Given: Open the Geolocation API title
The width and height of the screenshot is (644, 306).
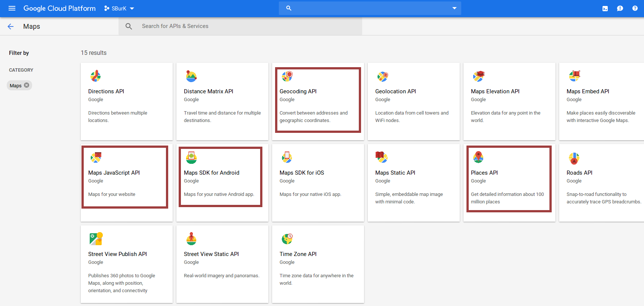Looking at the screenshot, I should point(395,91).
